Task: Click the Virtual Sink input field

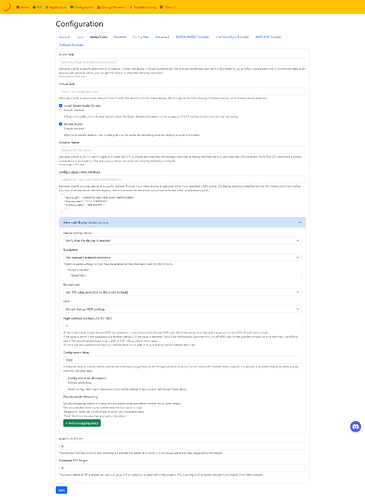Action: pos(182,91)
